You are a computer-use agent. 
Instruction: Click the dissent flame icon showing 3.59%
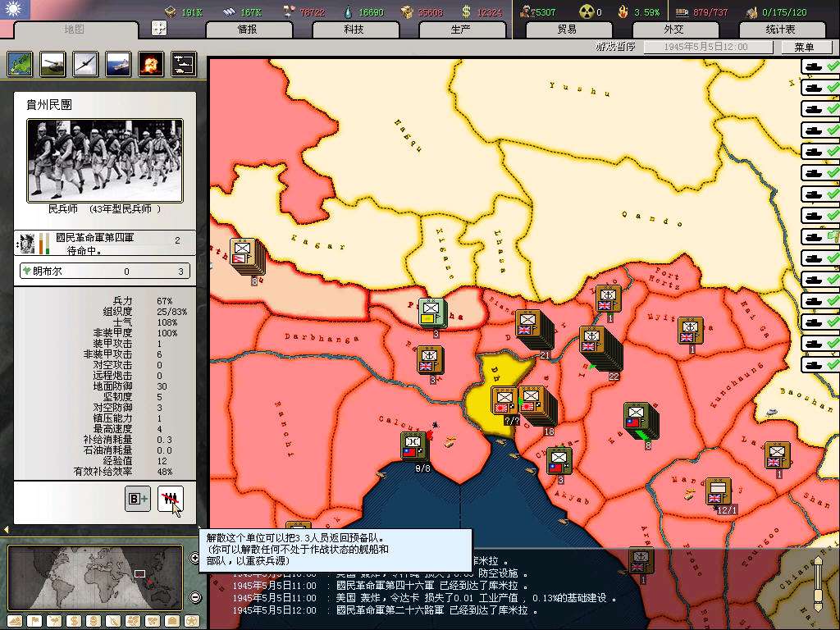click(x=623, y=11)
